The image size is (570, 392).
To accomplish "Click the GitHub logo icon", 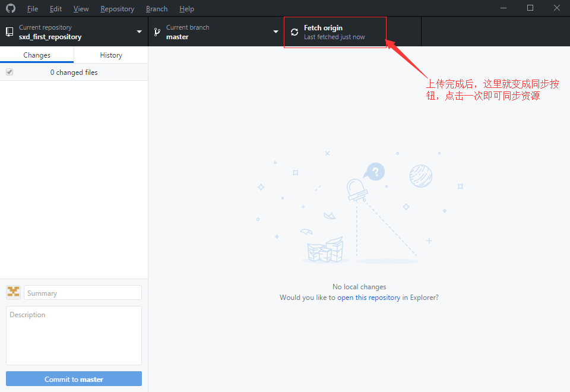I will (x=11, y=8).
